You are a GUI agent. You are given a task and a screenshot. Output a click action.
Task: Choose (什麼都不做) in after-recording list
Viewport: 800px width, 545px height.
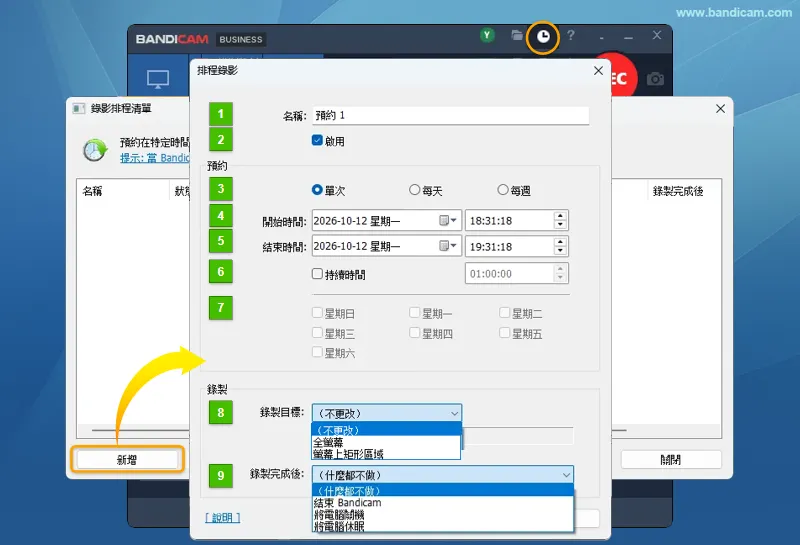pos(442,491)
